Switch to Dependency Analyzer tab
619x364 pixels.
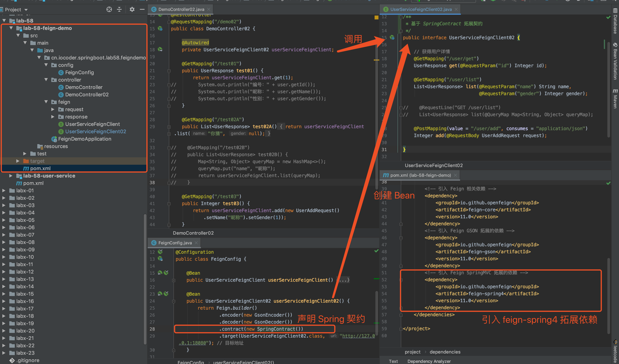[429, 361]
